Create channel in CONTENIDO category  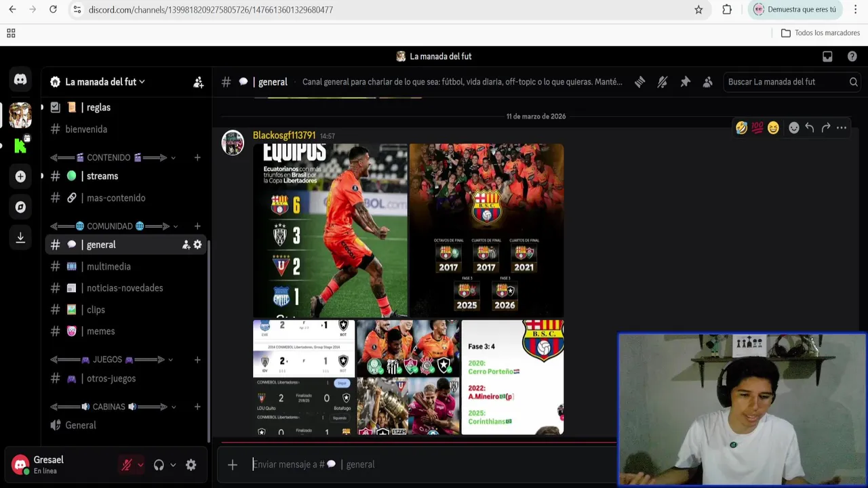pos(197,157)
